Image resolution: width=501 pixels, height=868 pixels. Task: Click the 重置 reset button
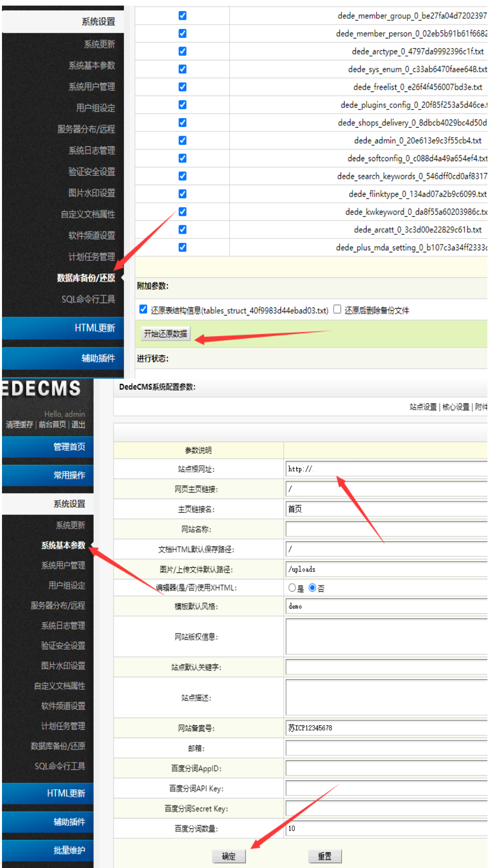pos(325,856)
